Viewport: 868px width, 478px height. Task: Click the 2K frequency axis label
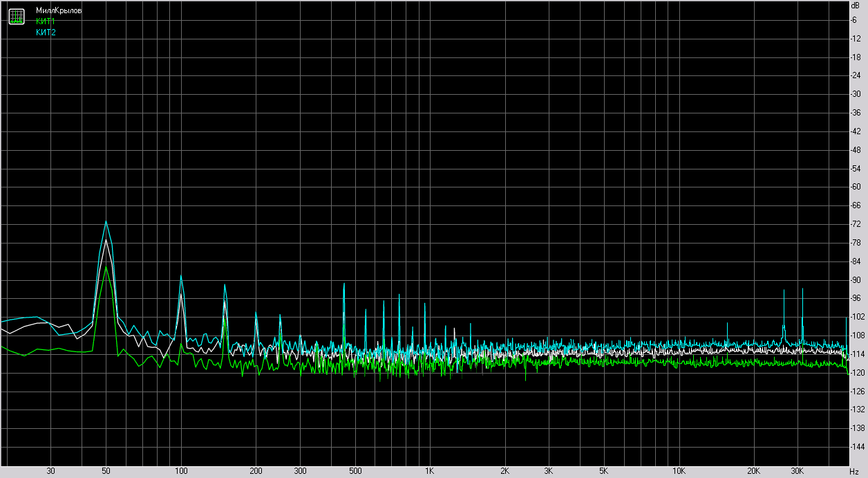point(505,472)
